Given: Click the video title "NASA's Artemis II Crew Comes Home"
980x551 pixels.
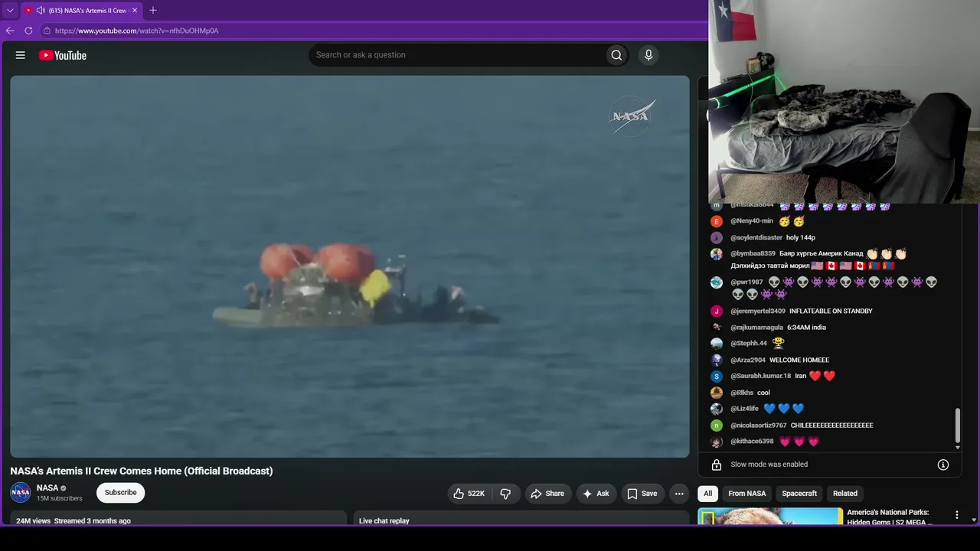Looking at the screenshot, I should tap(141, 471).
